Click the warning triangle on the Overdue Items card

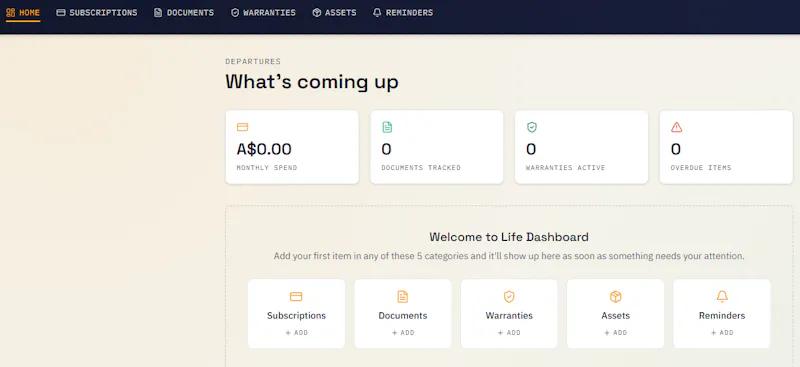point(677,127)
